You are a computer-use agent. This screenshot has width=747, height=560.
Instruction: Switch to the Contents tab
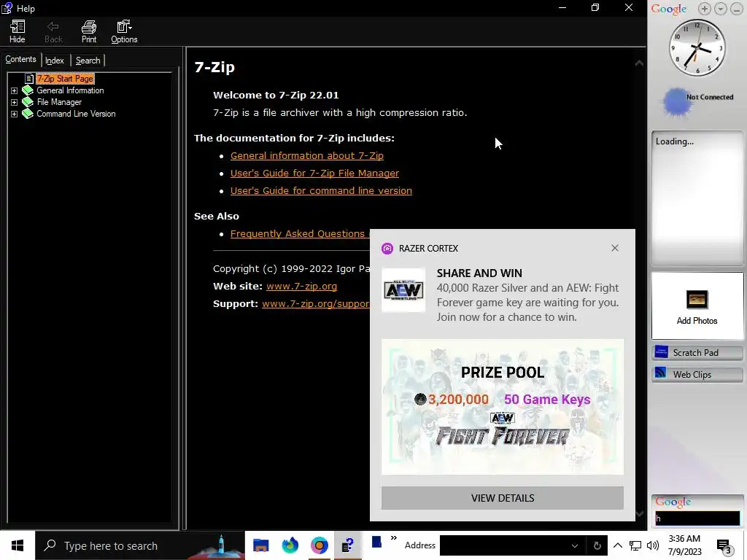coord(20,60)
